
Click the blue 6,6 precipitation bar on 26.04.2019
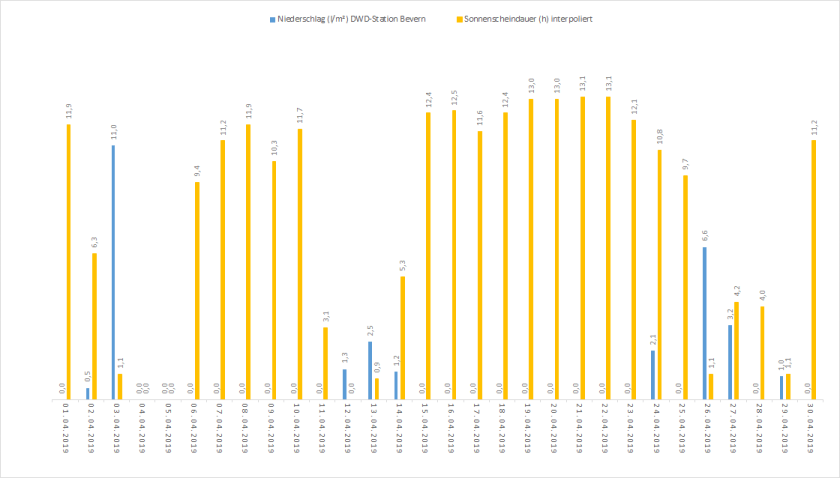click(704, 322)
